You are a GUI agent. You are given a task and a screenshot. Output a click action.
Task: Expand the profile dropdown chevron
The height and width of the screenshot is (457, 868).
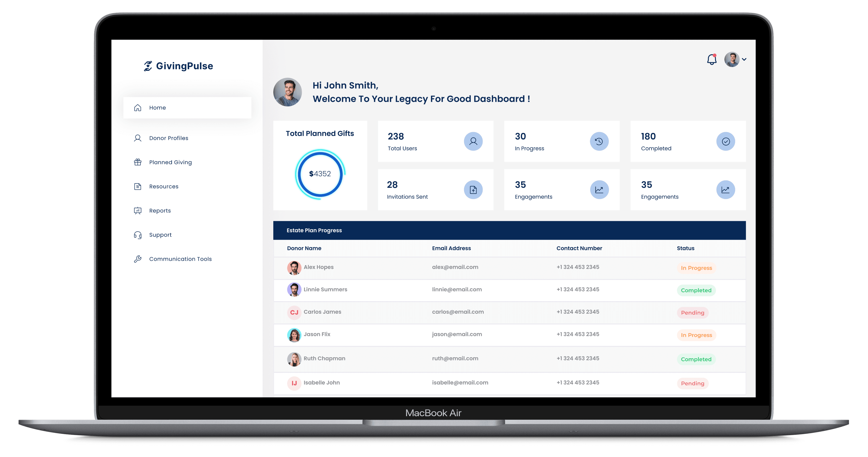[x=744, y=59]
